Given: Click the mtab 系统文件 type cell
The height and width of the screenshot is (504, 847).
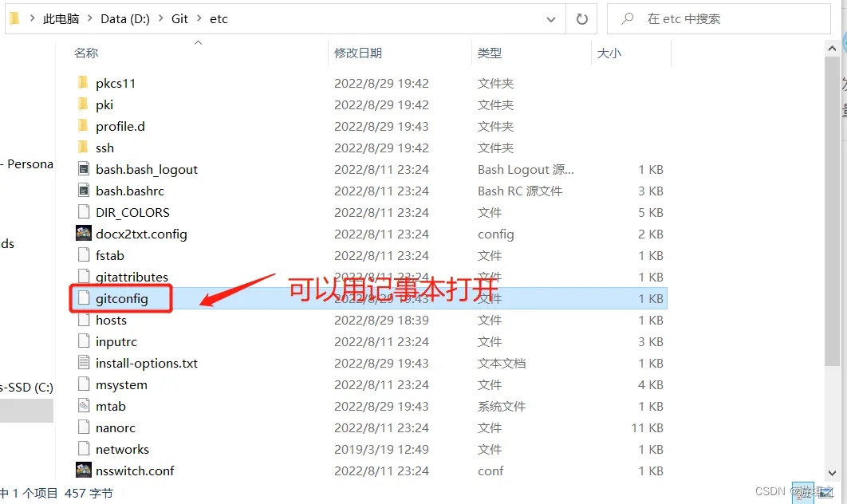Looking at the screenshot, I should point(502,406).
